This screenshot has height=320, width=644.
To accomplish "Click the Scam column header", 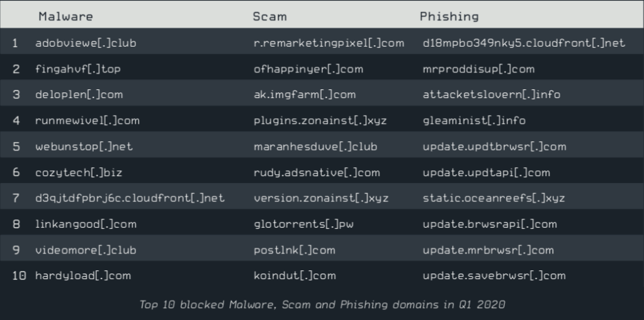I will pyautogui.click(x=269, y=17).
